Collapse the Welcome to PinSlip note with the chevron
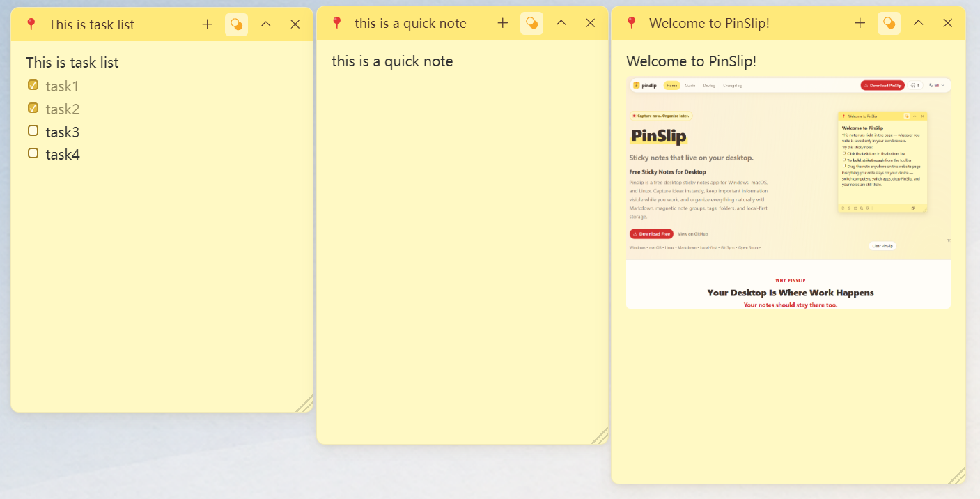This screenshot has width=980, height=499. [918, 23]
